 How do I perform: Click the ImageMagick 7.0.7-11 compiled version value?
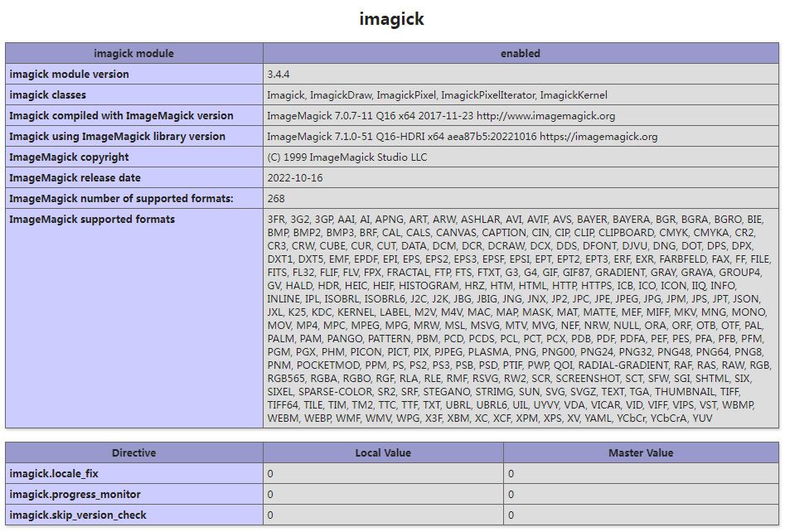coord(441,116)
